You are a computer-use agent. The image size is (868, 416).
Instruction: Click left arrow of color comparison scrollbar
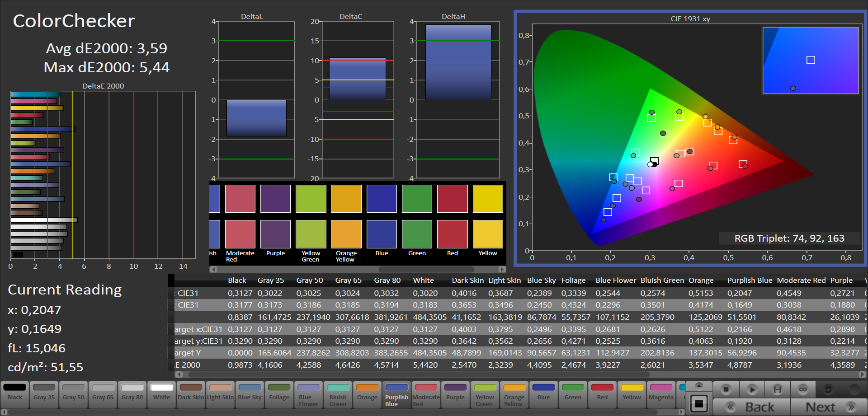tap(213, 269)
